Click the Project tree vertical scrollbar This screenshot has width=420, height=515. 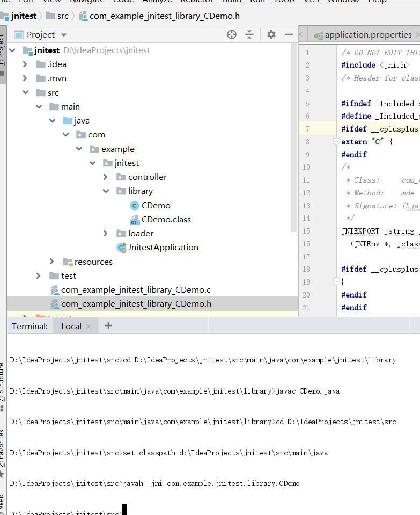point(294,138)
